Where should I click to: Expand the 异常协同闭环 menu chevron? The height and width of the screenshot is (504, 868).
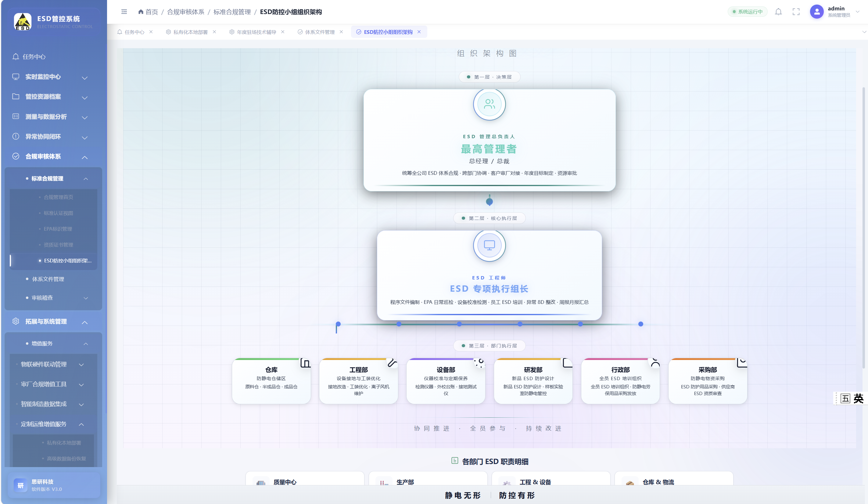85,138
